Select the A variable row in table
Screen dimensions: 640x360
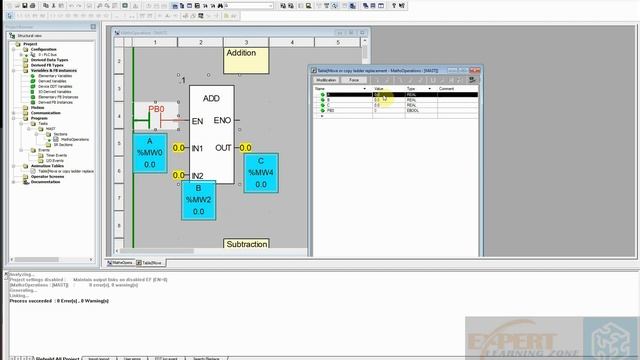click(396, 95)
